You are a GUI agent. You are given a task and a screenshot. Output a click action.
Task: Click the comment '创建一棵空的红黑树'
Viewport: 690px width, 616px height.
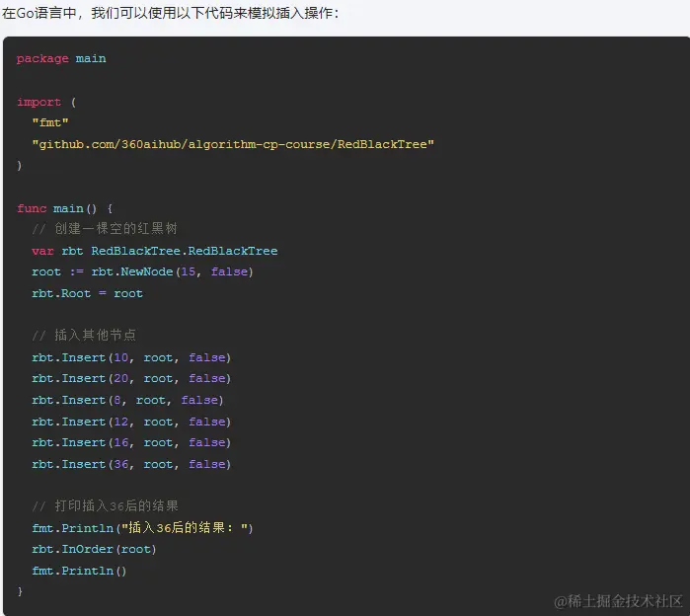tap(105, 228)
